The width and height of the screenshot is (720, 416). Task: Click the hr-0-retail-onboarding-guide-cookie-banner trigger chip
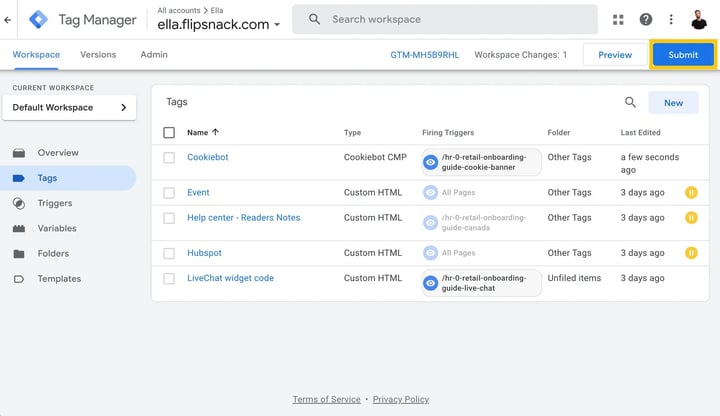click(x=481, y=162)
